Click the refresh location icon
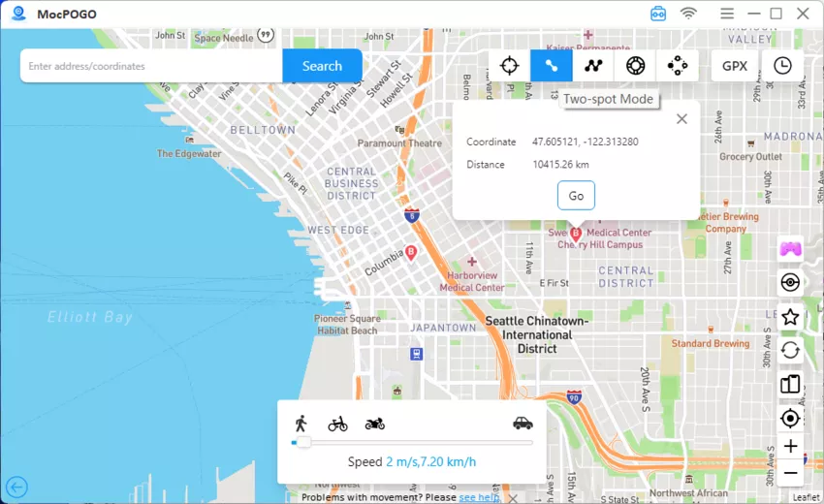824x504 pixels. [790, 350]
